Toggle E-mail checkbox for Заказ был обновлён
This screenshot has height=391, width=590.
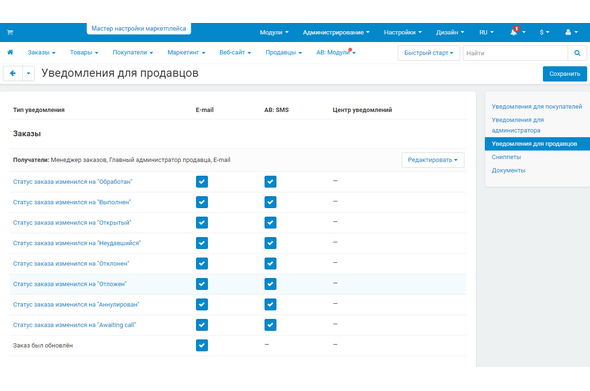[202, 345]
